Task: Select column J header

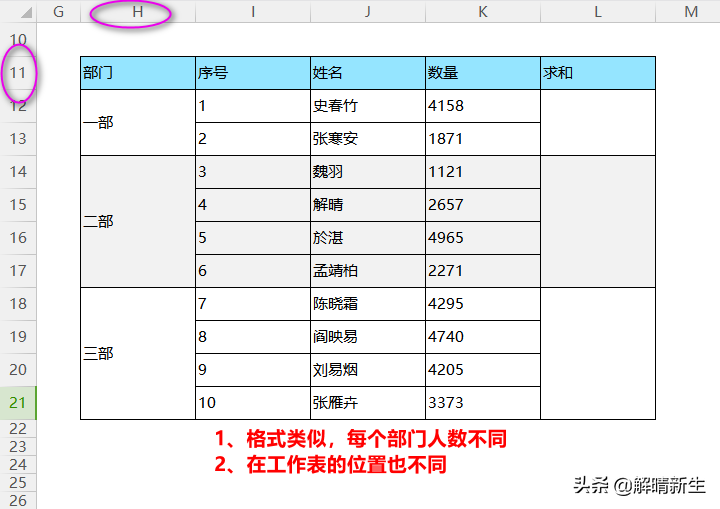Action: [368, 11]
